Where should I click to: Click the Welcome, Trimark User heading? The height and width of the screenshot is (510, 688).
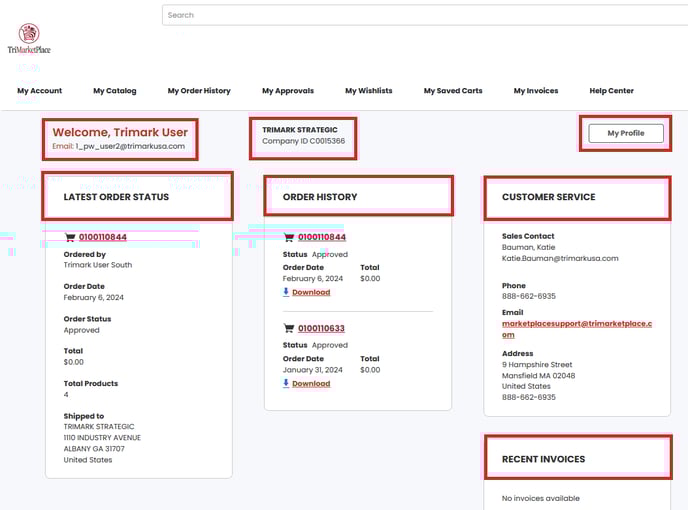(120, 132)
